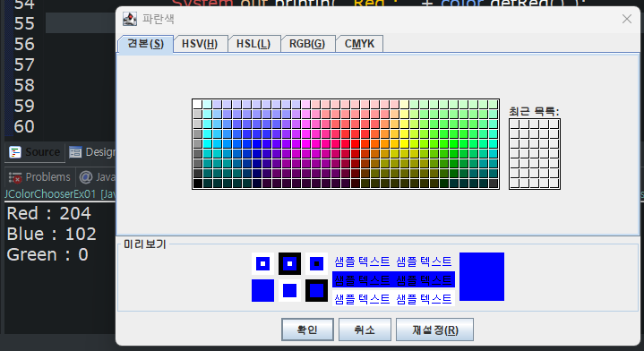Click the 최근 목록 recent colors grid
644x351 pixels.
535,154
